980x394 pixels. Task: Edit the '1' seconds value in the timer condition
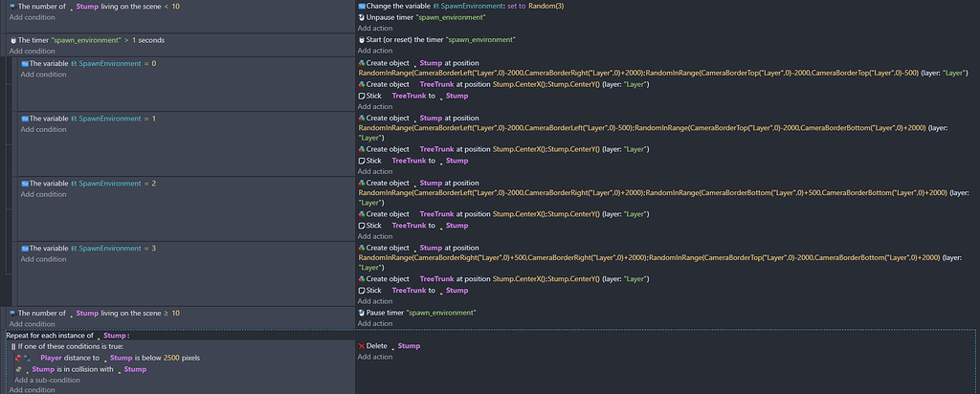point(134,40)
